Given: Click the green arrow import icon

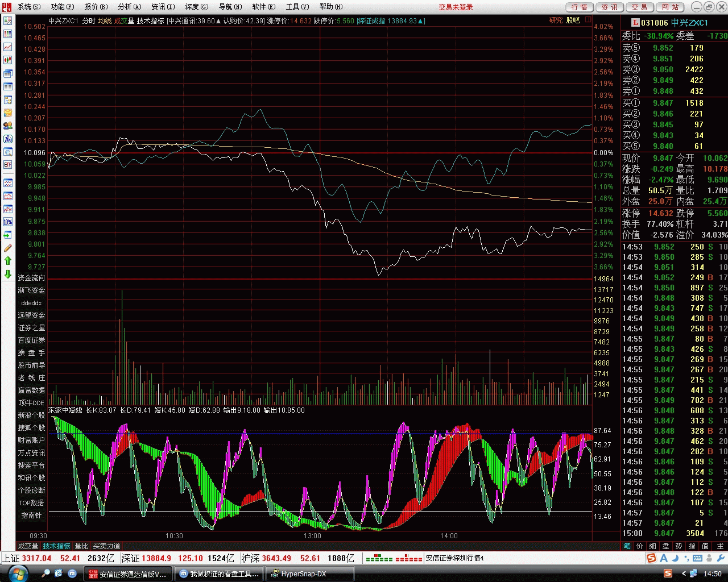Looking at the screenshot, I should [x=8, y=235].
